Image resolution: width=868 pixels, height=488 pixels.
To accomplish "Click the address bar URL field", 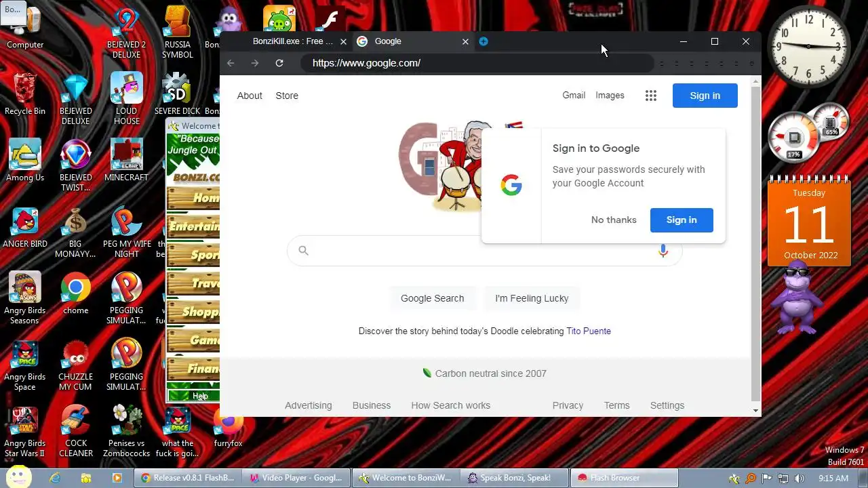I will pos(477,63).
